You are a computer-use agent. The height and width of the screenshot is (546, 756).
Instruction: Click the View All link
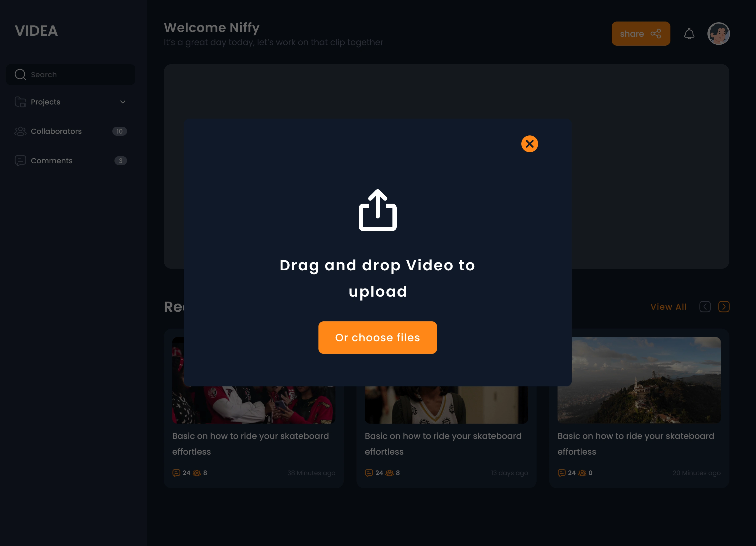(668, 307)
